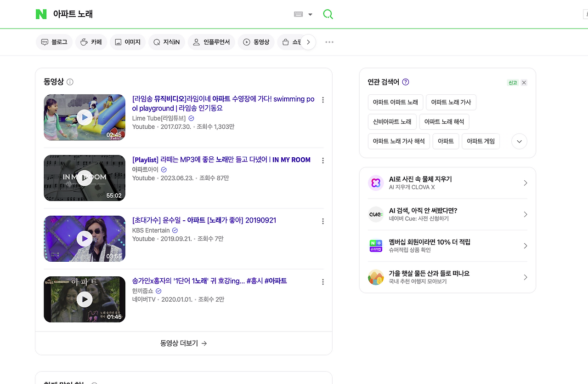Click the Naver 멤버십 적립 badge icon
This screenshot has width=588, height=384.
click(x=376, y=246)
